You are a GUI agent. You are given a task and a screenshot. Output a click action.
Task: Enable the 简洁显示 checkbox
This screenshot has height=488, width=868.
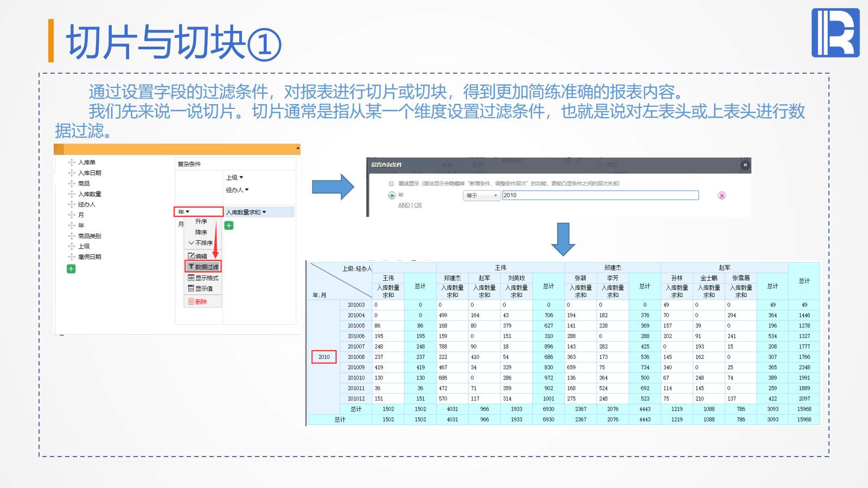pyautogui.click(x=391, y=184)
